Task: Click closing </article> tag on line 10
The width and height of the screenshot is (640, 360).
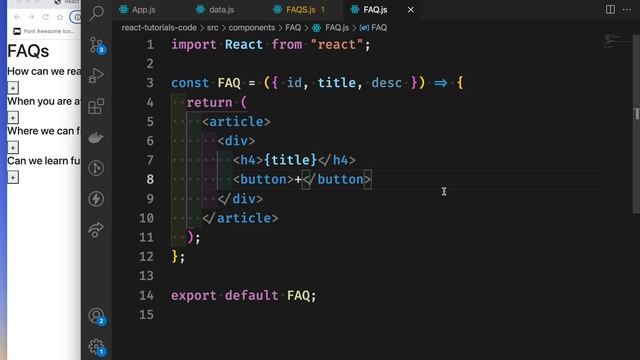Action: tap(240, 218)
